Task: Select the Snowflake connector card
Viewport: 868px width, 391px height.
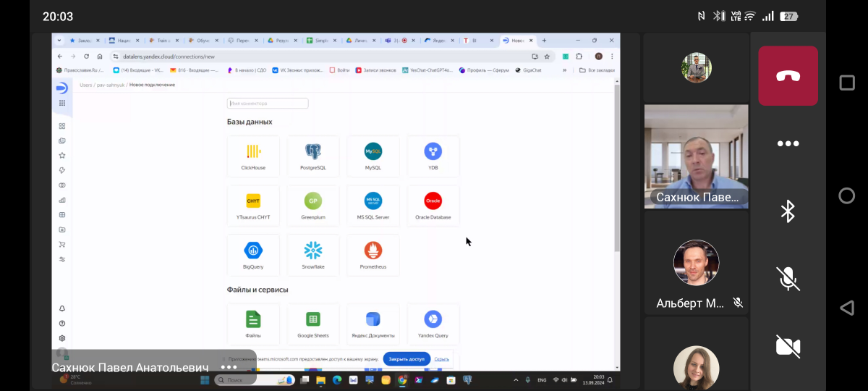Action: (313, 256)
